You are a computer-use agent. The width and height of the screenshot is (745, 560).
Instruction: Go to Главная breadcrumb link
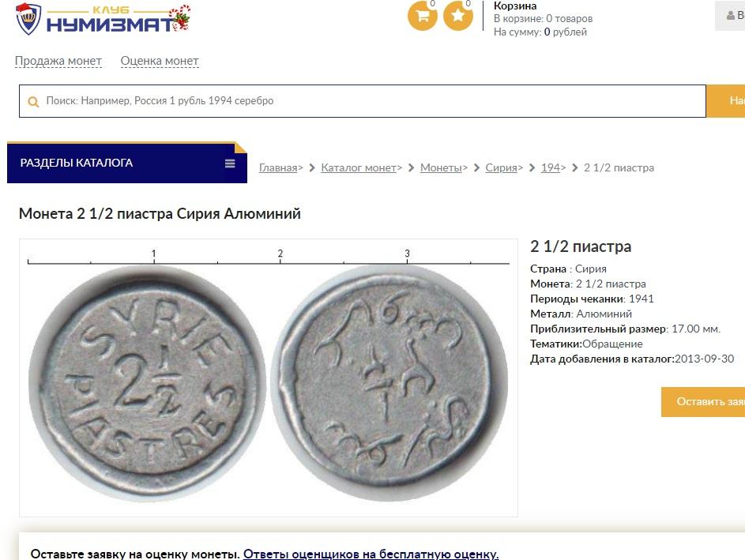click(278, 167)
